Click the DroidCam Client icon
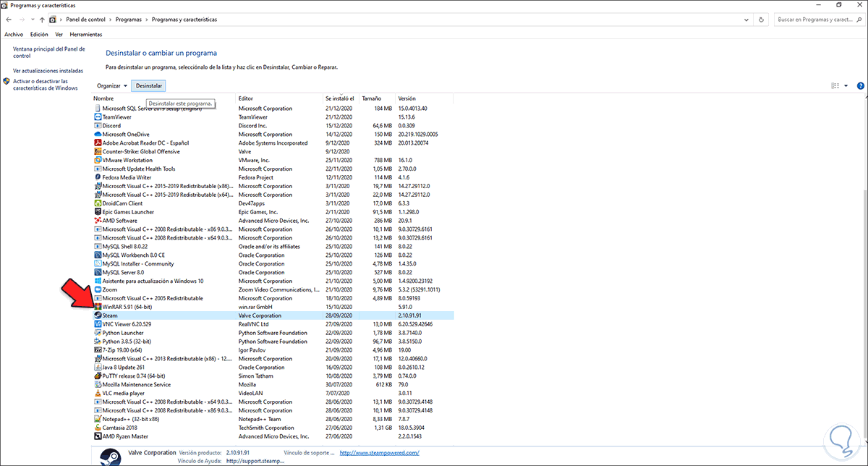 pos(98,203)
